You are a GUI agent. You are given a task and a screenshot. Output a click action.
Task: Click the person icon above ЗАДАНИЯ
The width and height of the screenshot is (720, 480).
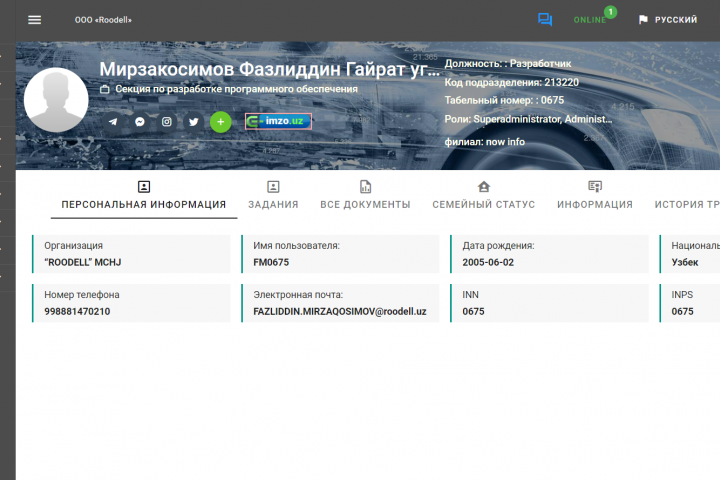(273, 186)
